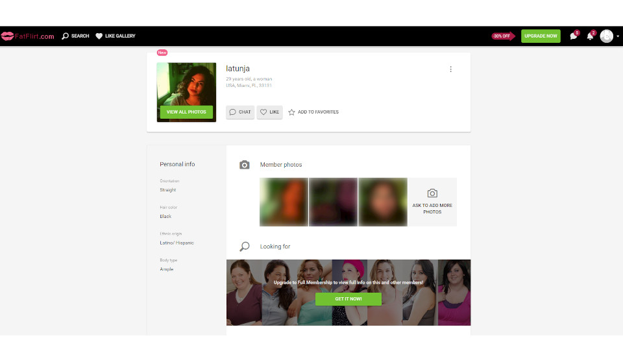Open the three-dot profile options menu
Viewport: 623px width, 364px height.
tap(450, 69)
